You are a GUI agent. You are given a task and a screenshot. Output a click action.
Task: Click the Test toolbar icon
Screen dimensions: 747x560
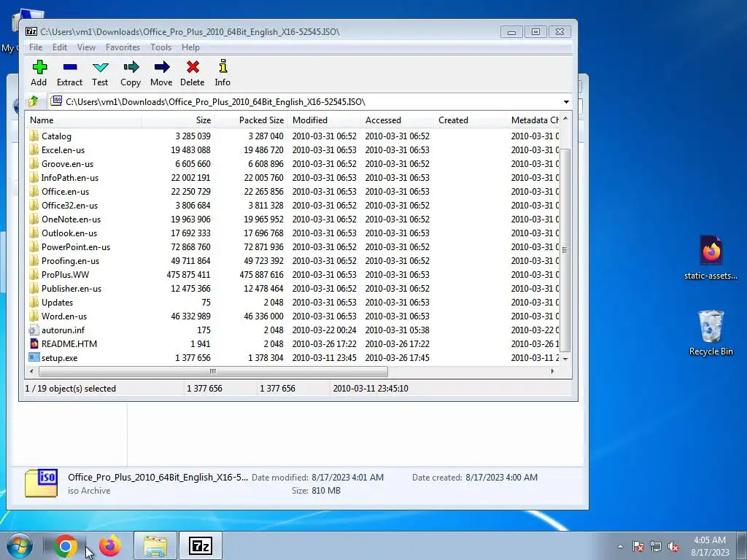pyautogui.click(x=100, y=67)
